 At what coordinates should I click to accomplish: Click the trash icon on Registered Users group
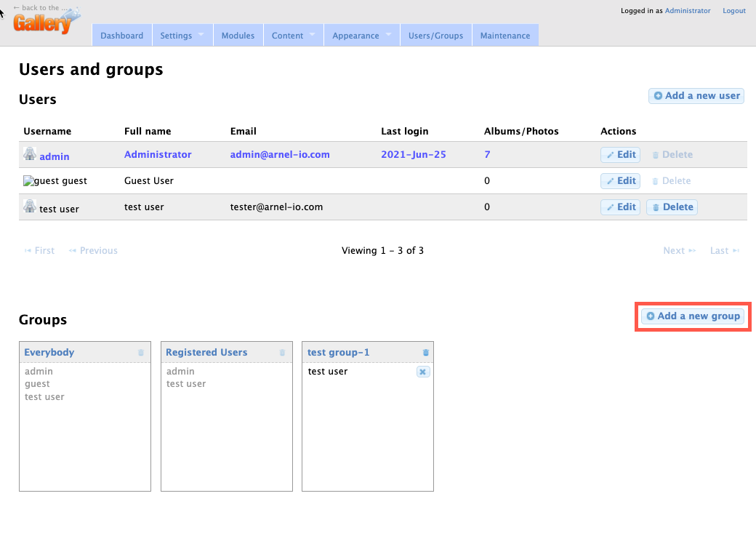click(x=283, y=353)
